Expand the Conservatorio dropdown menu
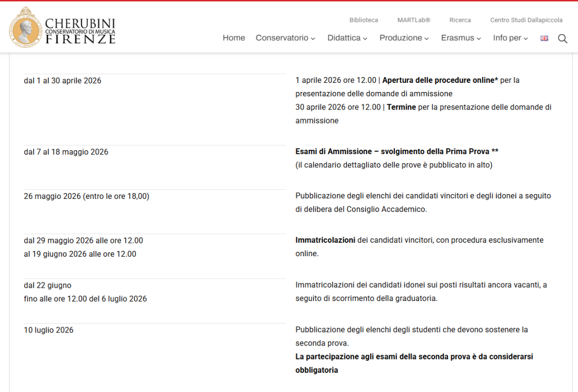Viewport: 578px width, 392px height. tap(285, 38)
